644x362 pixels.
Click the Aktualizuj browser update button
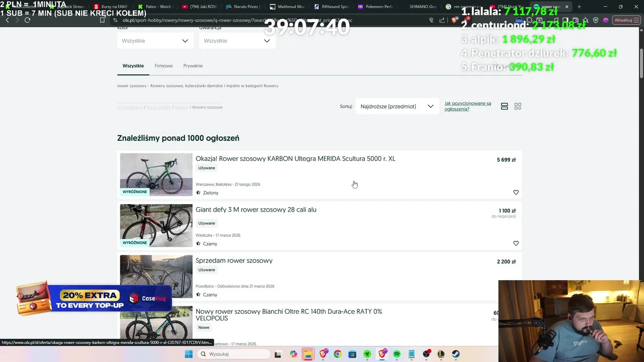tap(626, 20)
